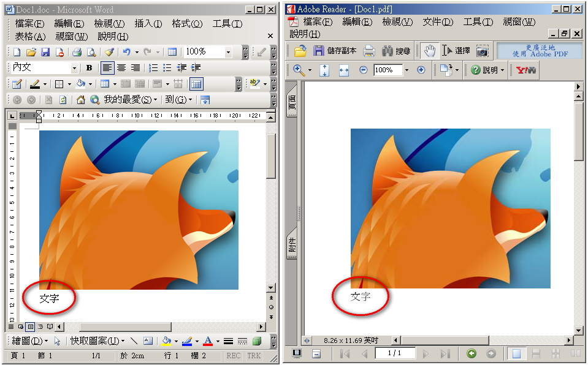588x365 pixels.
Task: Click New Blank Document icon in Word
Action: (x=17, y=51)
